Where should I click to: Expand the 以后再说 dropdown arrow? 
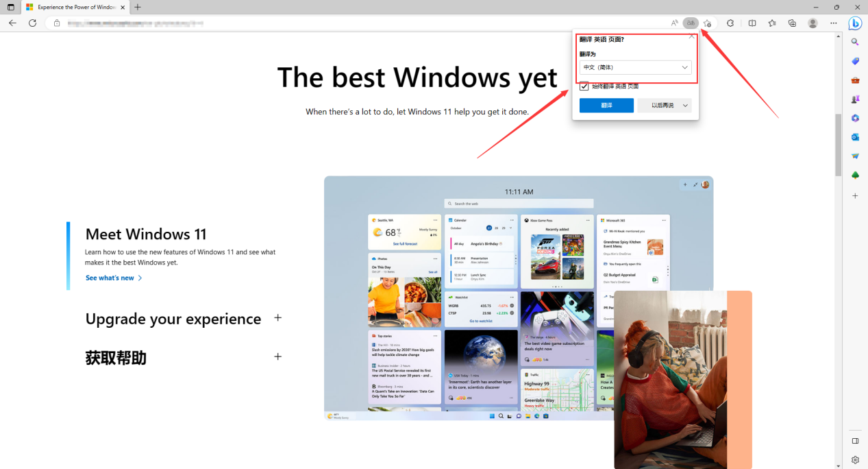(x=684, y=106)
